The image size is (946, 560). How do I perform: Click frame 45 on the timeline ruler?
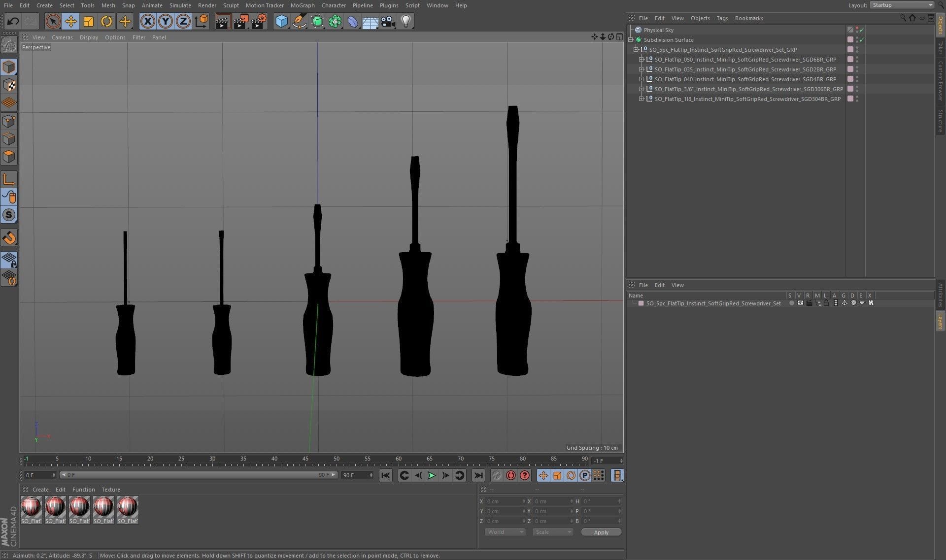coord(305,462)
